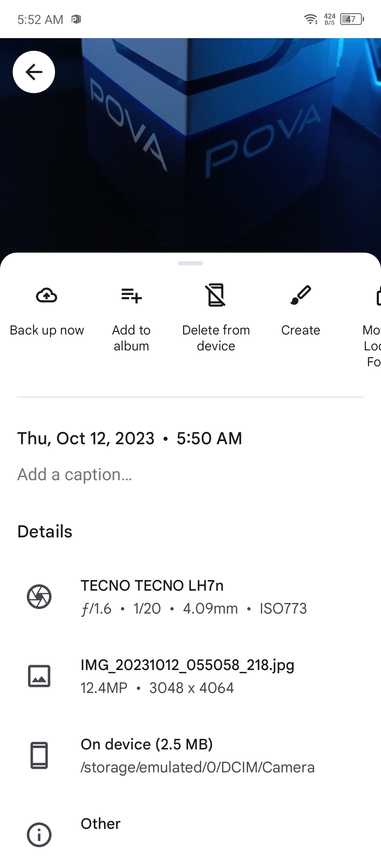This screenshot has height=868, width=381.
Task: Tap the bottom sheet drag handle
Action: 190,263
